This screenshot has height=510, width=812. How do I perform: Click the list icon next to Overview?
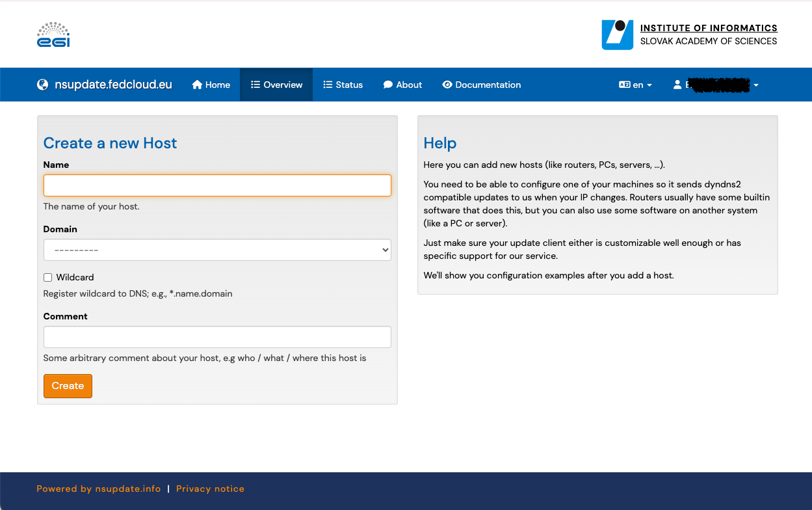255,85
